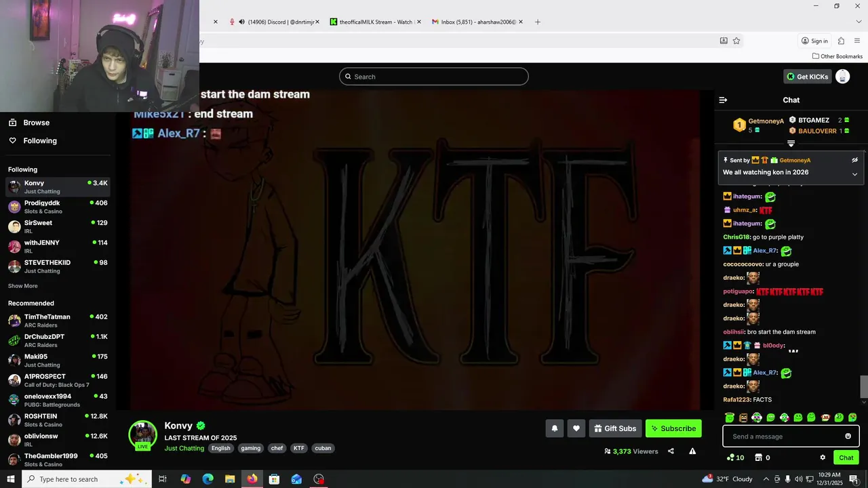The width and height of the screenshot is (868, 488).
Task: Open Konvy's live avatar thumbnail
Action: (142, 436)
